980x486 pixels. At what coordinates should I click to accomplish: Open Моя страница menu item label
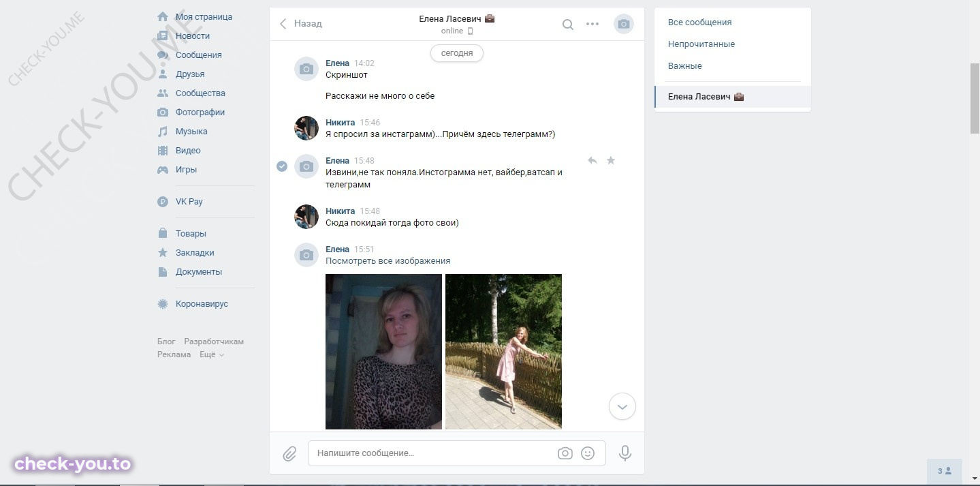point(204,16)
